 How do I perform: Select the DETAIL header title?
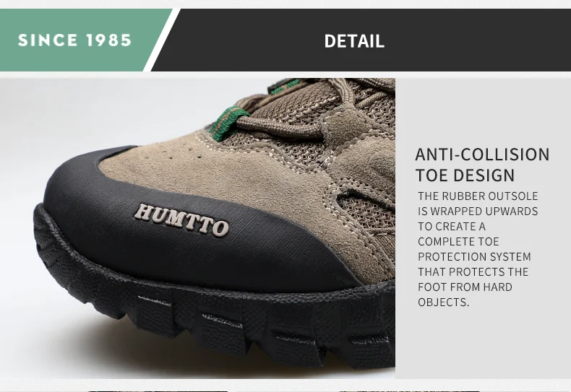pos(354,40)
